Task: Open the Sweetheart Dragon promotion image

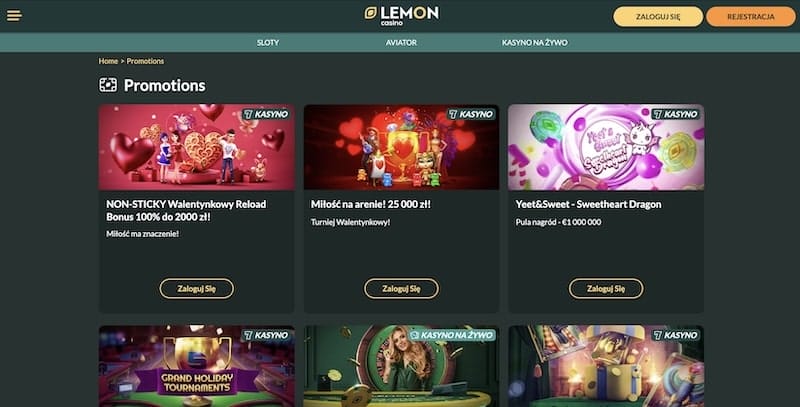Action: tap(606, 147)
